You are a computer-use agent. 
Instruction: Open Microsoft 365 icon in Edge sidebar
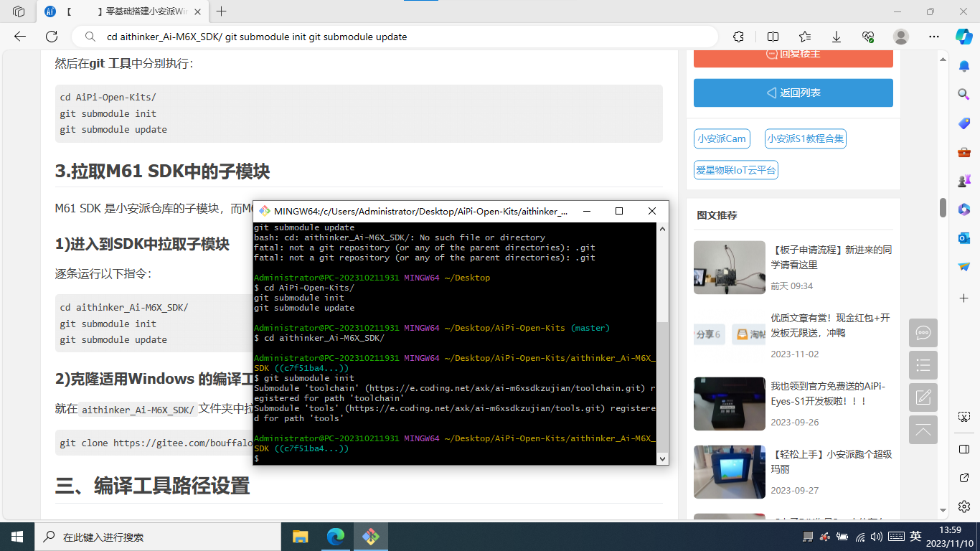pos(964,209)
